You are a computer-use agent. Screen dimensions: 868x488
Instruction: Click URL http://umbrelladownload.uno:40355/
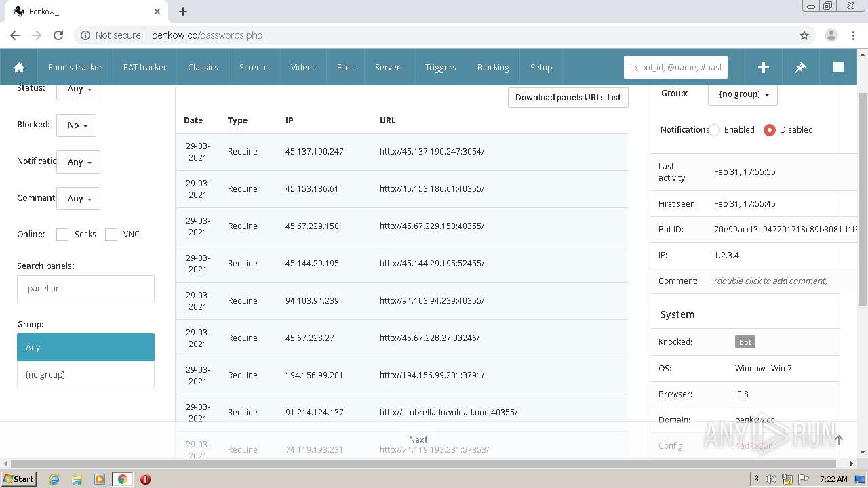pos(448,413)
